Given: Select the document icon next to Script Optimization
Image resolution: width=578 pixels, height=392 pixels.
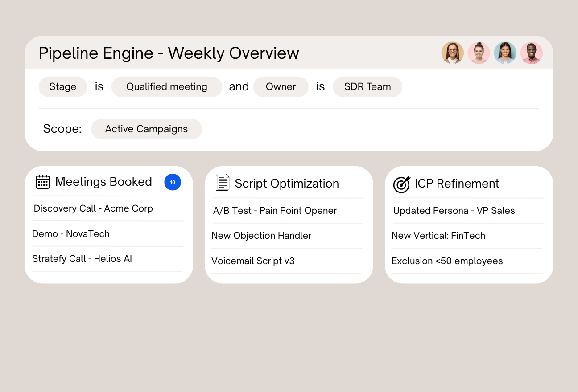Looking at the screenshot, I should click(222, 183).
